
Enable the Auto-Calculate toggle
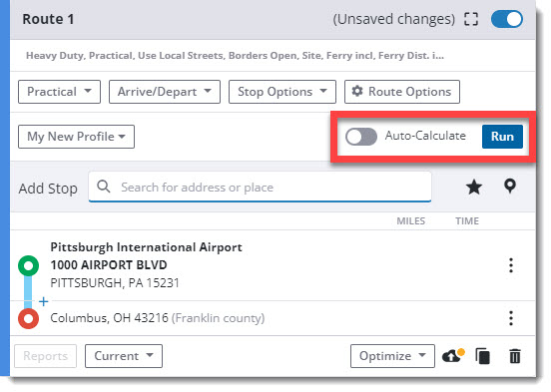click(x=361, y=137)
